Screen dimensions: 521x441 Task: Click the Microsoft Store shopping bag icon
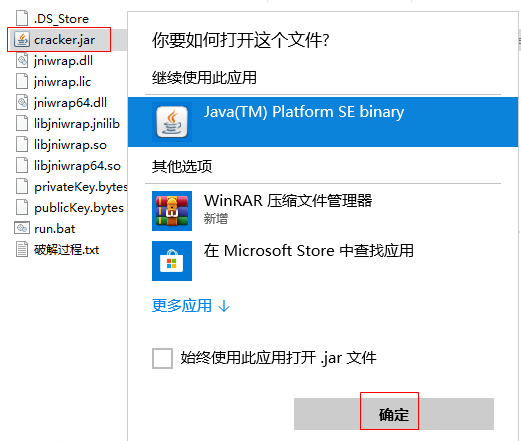pyautogui.click(x=172, y=261)
